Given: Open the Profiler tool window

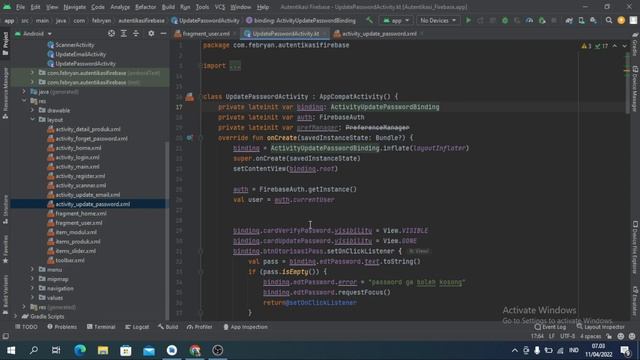Looking at the screenshot, I should click(200, 327).
